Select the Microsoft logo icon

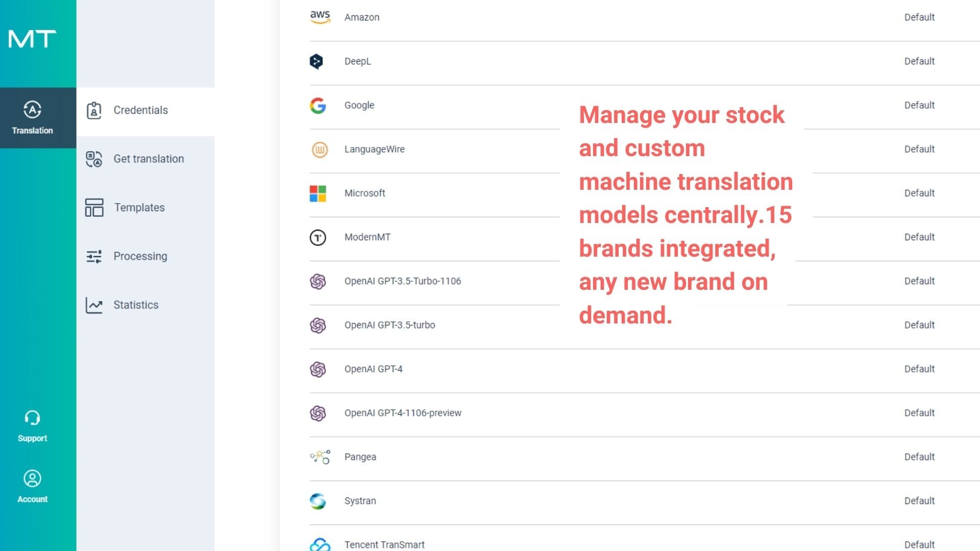(x=317, y=193)
